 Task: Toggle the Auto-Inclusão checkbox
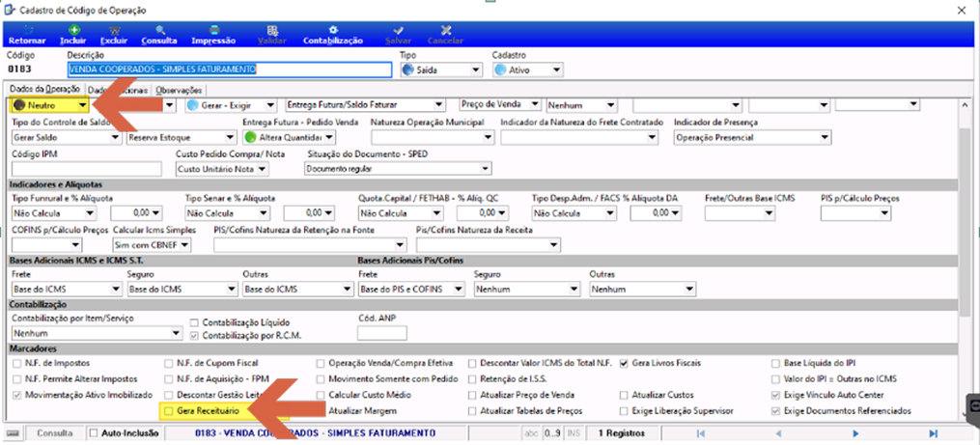click(x=94, y=432)
